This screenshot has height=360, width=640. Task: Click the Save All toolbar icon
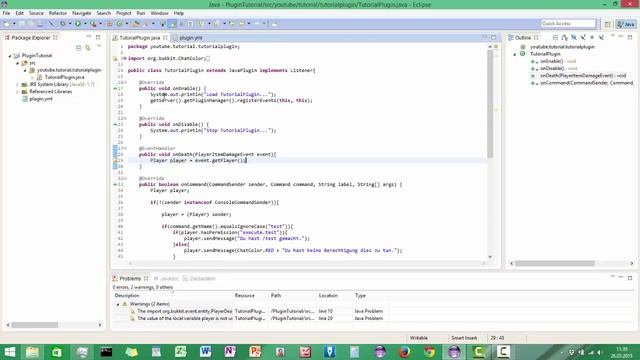coord(31,24)
